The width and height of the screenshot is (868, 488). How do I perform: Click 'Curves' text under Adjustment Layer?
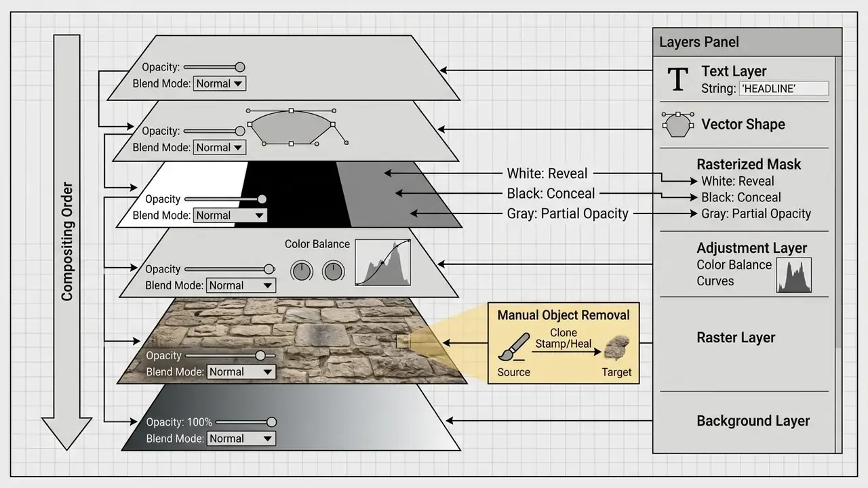tap(715, 281)
